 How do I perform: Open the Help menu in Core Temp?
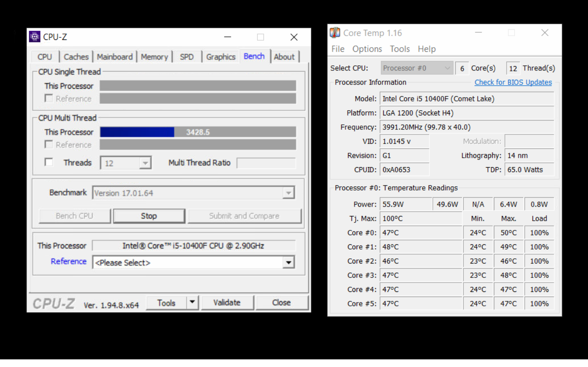click(426, 49)
